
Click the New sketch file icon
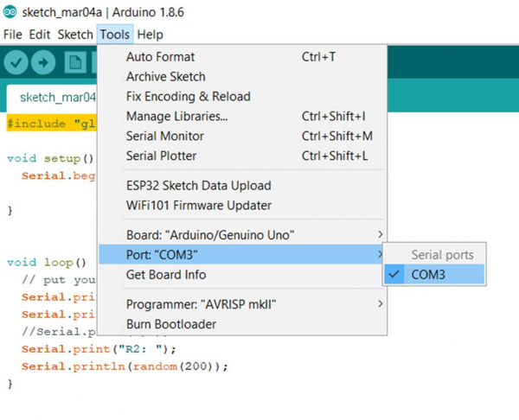[x=76, y=62]
